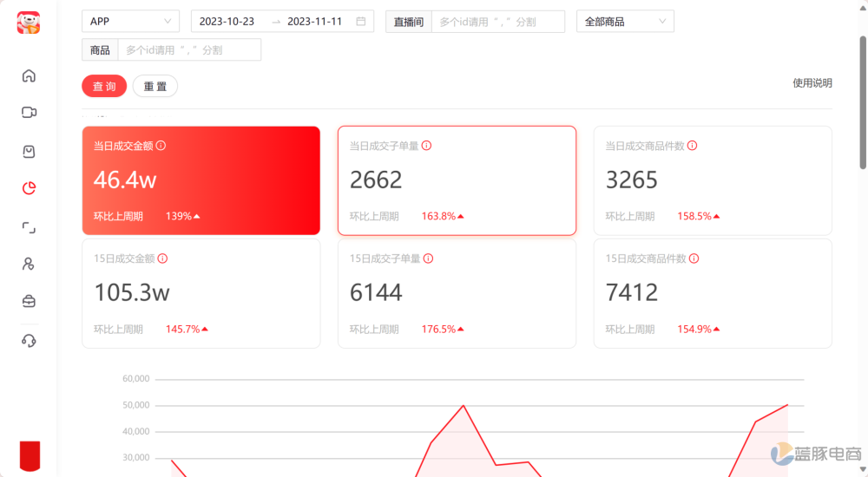Click info icon next to 当日成交商品件数

click(692, 146)
